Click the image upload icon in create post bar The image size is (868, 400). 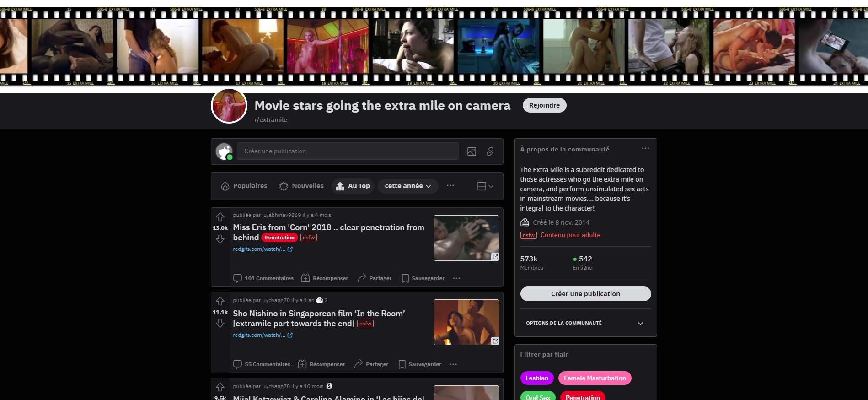(x=472, y=151)
